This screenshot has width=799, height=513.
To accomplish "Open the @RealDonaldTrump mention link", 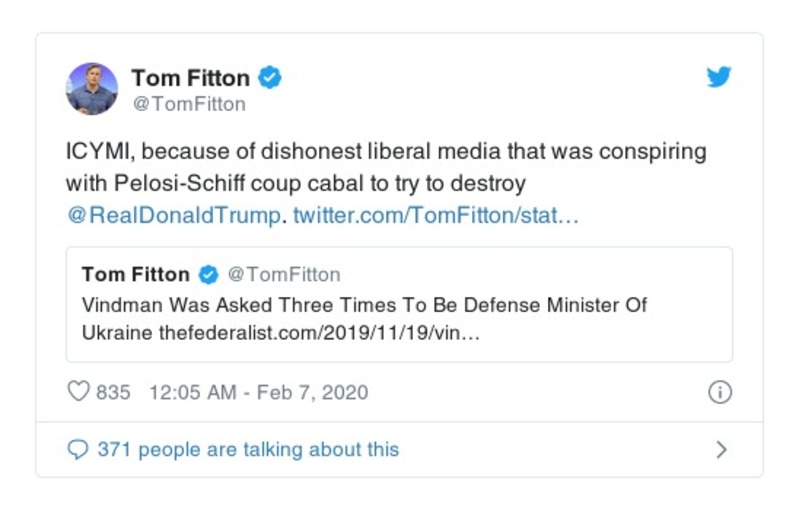I will point(173,216).
